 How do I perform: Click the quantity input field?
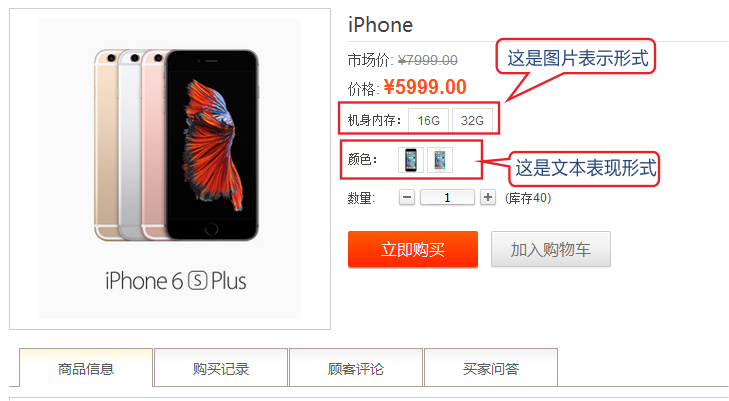pyautogui.click(x=447, y=197)
